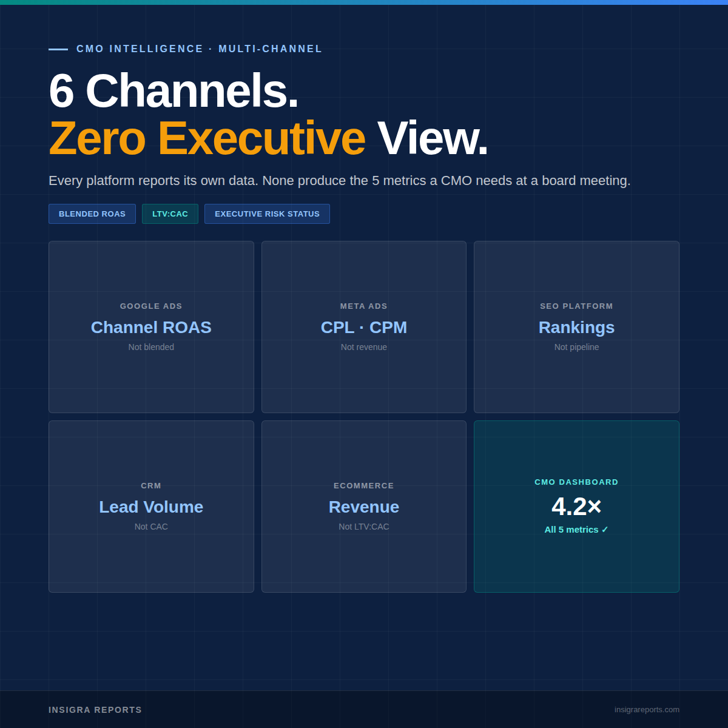Open the SEO Platform Rankings card
Viewport: 728px width, 728px height.
tap(576, 327)
